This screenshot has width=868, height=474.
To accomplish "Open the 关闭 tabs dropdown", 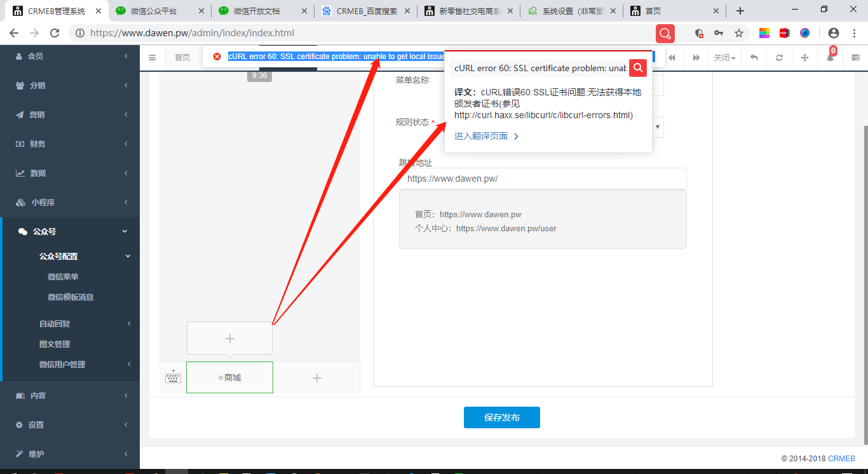I will pos(724,57).
